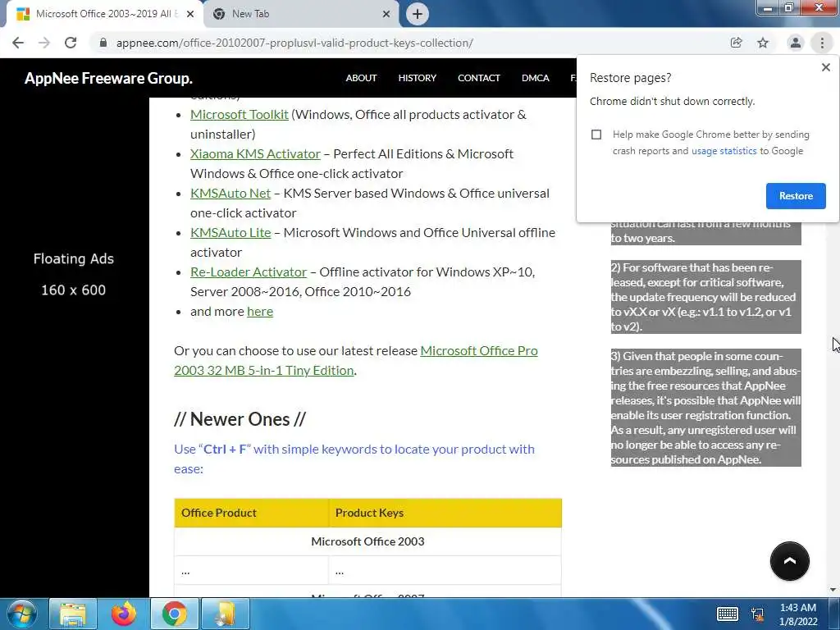The image size is (840, 630).
Task: Click the Floating Ads 160 x 600 banner
Action: (x=74, y=274)
